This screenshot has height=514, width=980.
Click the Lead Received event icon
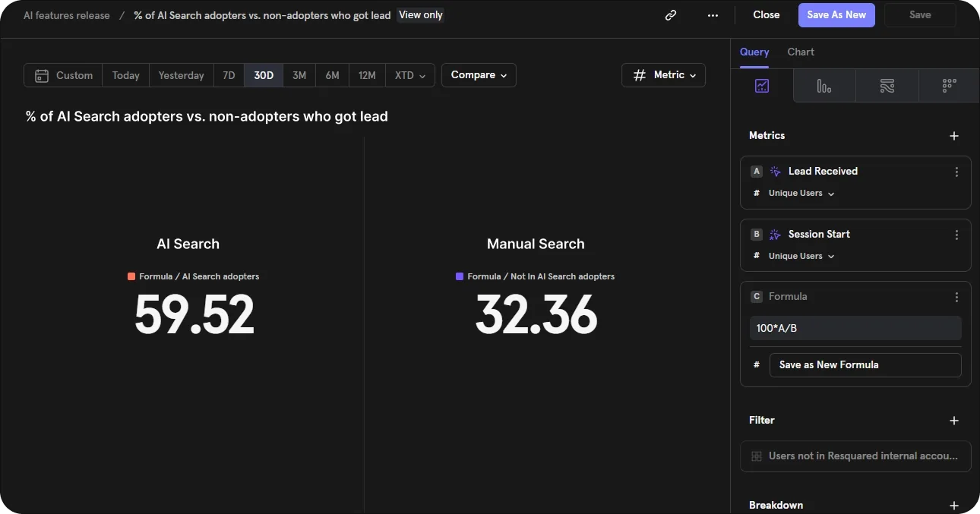point(775,172)
